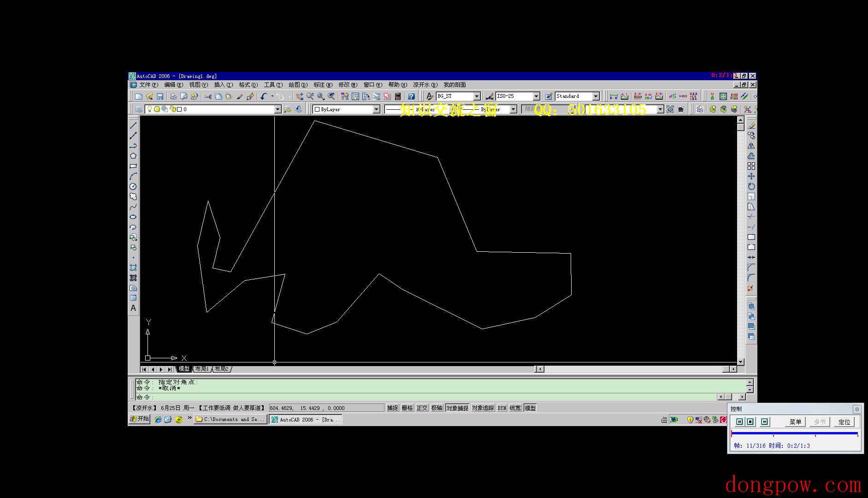Expand the Standard table style dropdown
Screen dimensions: 868x498
596,96
